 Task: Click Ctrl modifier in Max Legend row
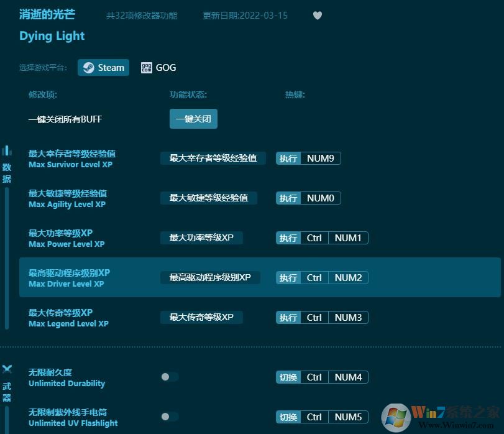[x=314, y=317]
